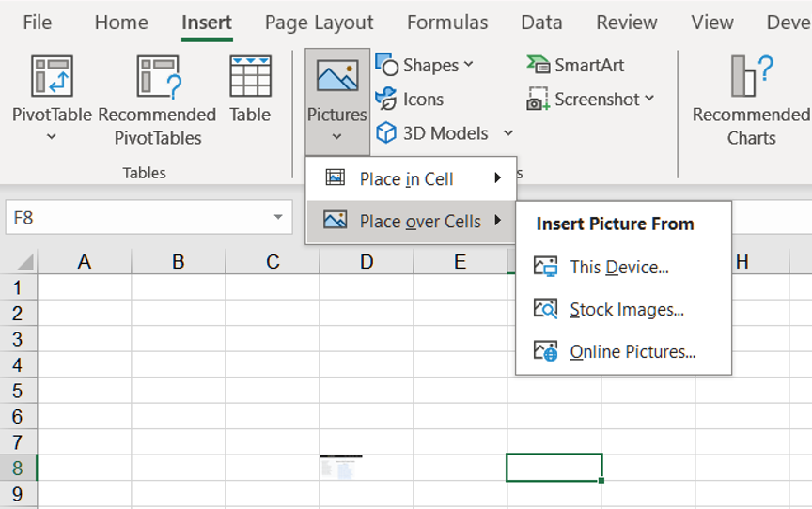Choose This Device picture source

(x=618, y=268)
